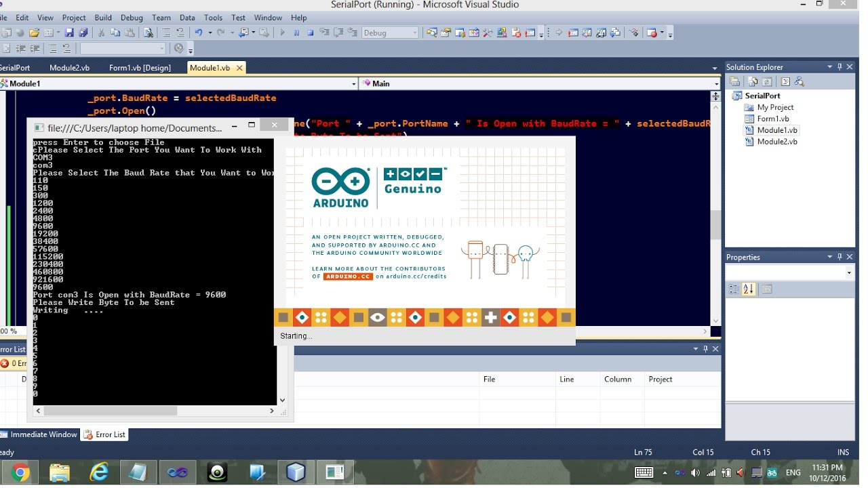Open the Edit menu
Image resolution: width=868 pixels, height=488 pixels.
[x=22, y=18]
